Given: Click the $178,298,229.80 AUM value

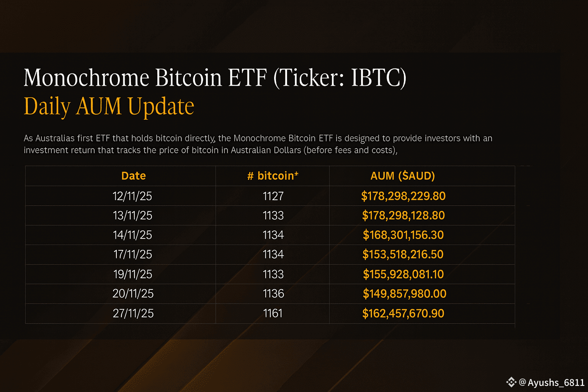Looking at the screenshot, I should point(403,196).
